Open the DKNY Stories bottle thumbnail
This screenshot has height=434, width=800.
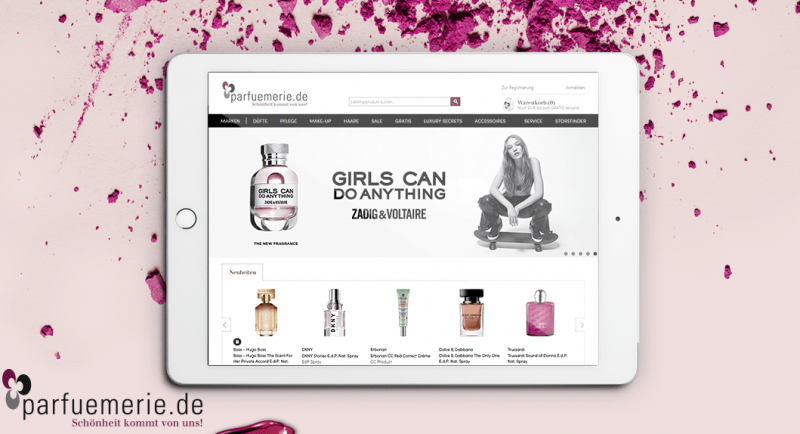point(334,312)
